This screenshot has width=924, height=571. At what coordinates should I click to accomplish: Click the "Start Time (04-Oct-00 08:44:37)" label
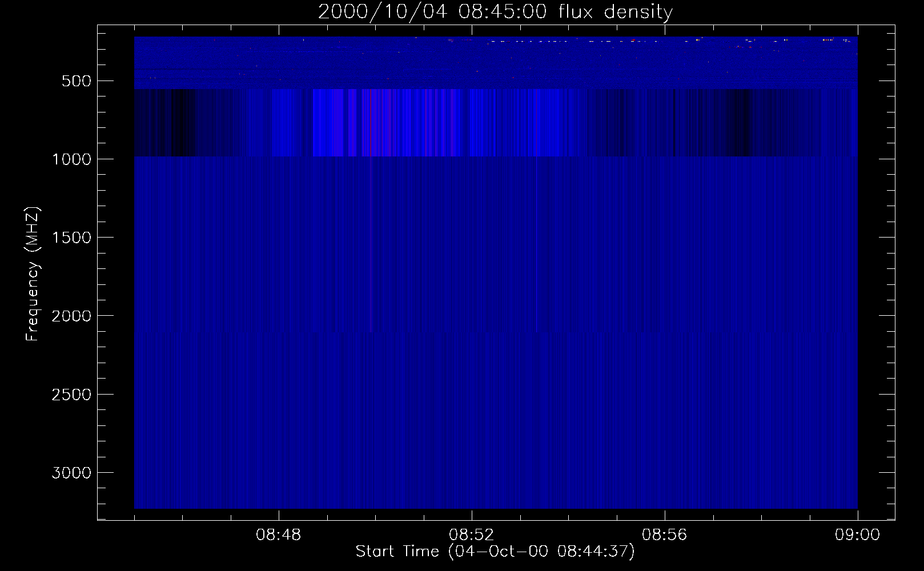pos(495,552)
